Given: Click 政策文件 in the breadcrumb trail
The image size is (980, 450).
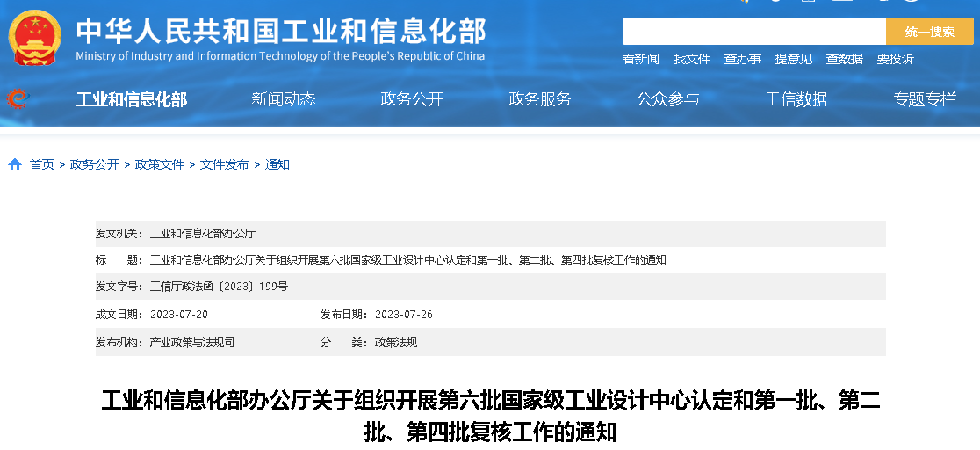Looking at the screenshot, I should coord(160,164).
